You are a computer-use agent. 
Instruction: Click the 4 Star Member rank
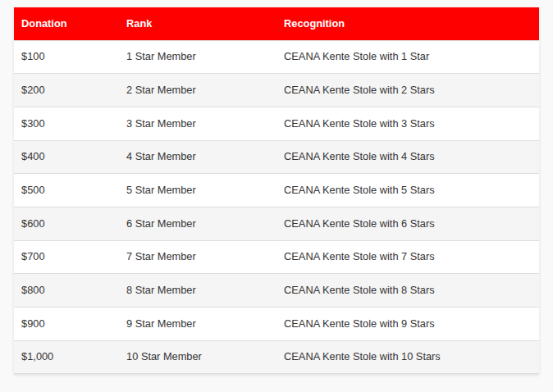[x=161, y=157]
